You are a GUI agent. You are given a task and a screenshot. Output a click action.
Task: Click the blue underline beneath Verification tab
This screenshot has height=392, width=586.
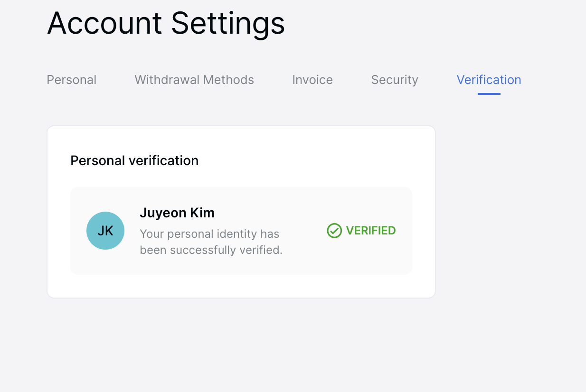click(489, 94)
